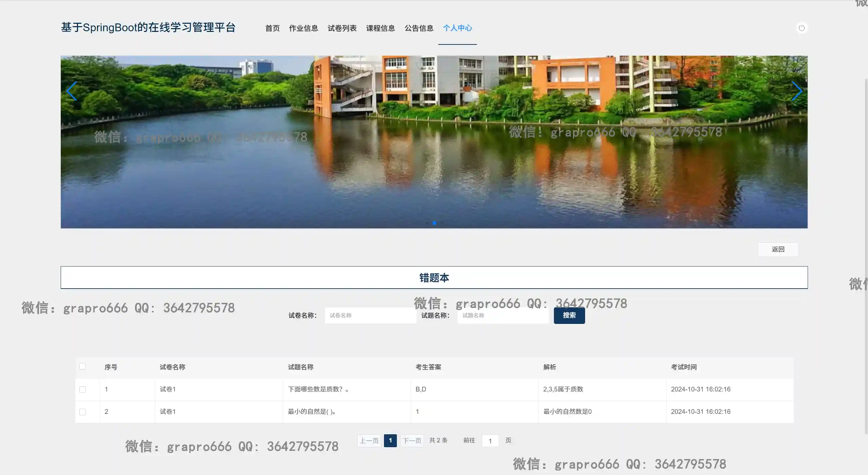
Task: Check the checkbox for row 2
Action: pyautogui.click(x=82, y=412)
